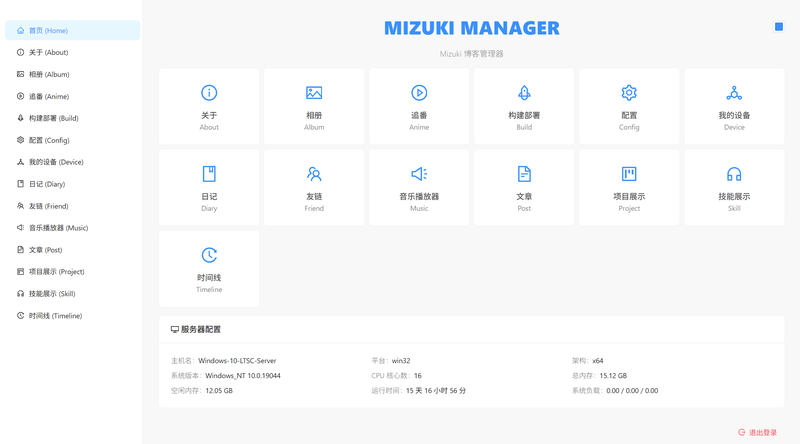
Task: Open the Music speaker card icon
Action: [x=419, y=174]
